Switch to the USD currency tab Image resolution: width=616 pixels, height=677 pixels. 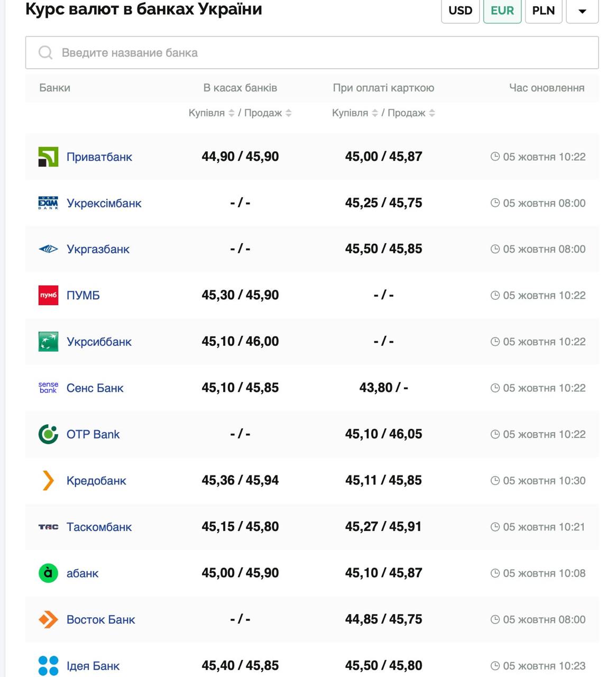pos(460,11)
